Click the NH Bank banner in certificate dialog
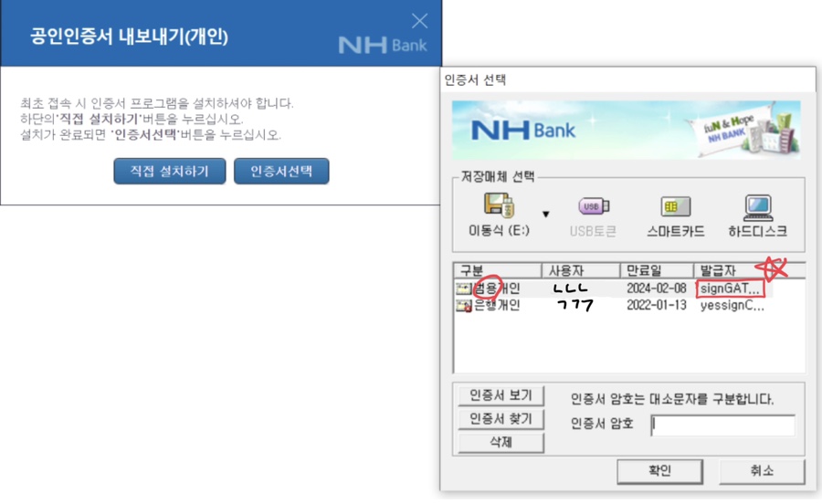Screen dimensions: 822x504 [x=626, y=130]
